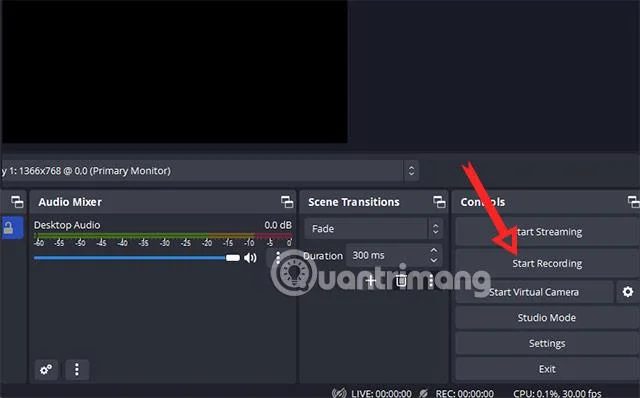Click the Desktop Audio label
The image size is (640, 398).
click(x=67, y=225)
